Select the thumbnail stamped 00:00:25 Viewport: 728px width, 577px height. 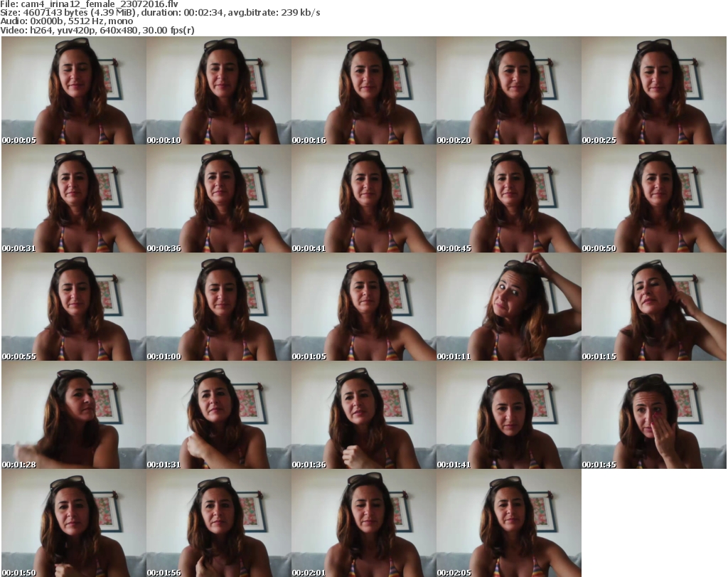pyautogui.click(x=654, y=90)
